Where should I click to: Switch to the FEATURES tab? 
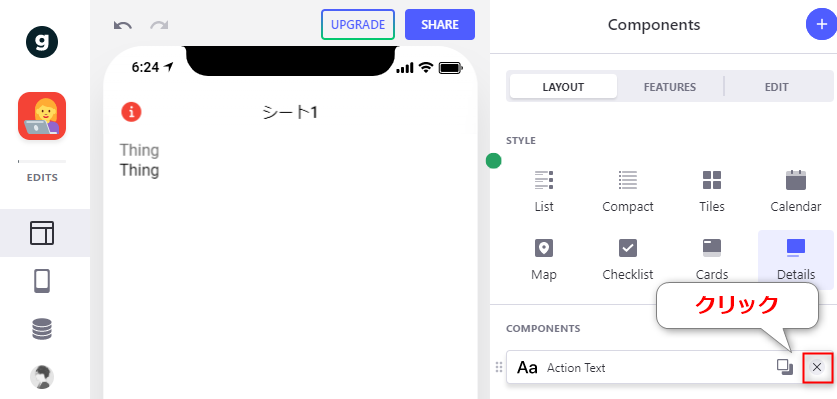pos(670,87)
